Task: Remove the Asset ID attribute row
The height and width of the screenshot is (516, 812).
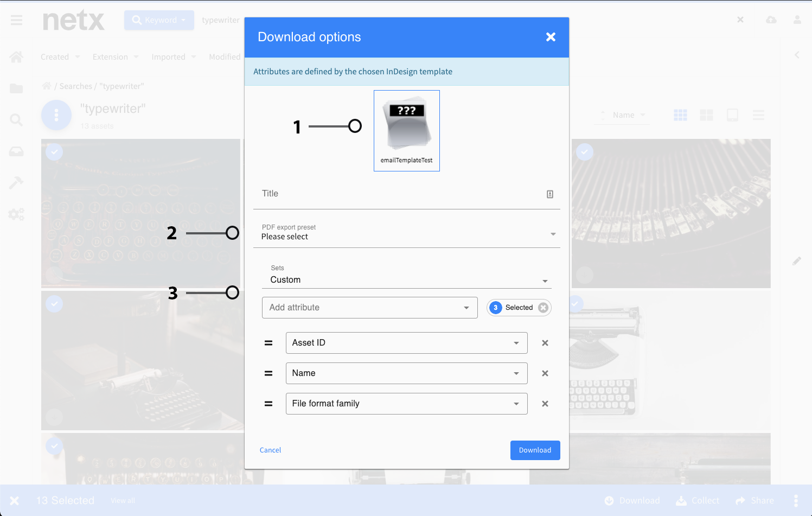Action: click(545, 343)
